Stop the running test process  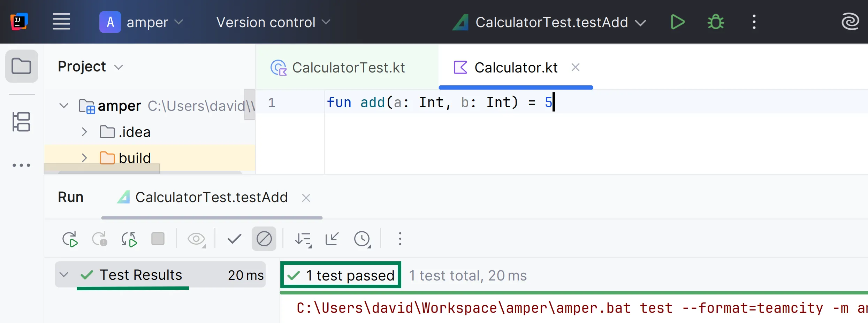(158, 239)
